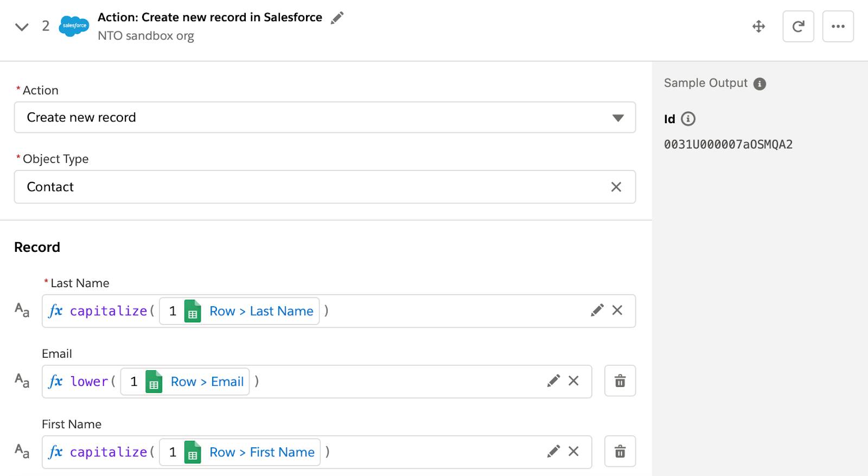The height and width of the screenshot is (476, 868).
Task: Click the Object Type field containing Contact
Action: pyautogui.click(x=325, y=187)
